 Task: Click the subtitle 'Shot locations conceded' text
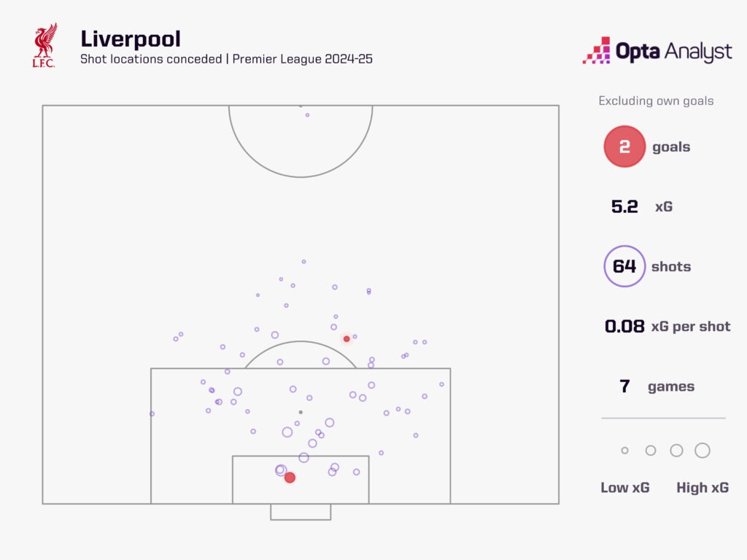point(151,60)
